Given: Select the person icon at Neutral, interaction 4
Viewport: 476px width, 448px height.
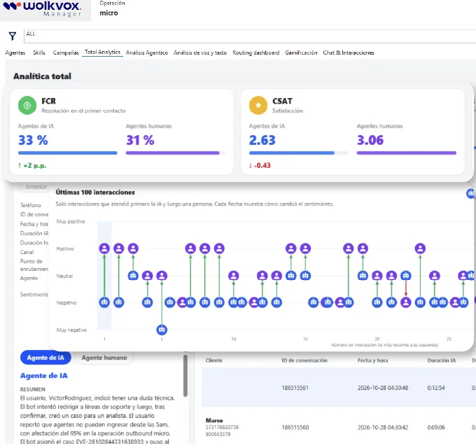Looking at the screenshot, I should tap(148, 275).
